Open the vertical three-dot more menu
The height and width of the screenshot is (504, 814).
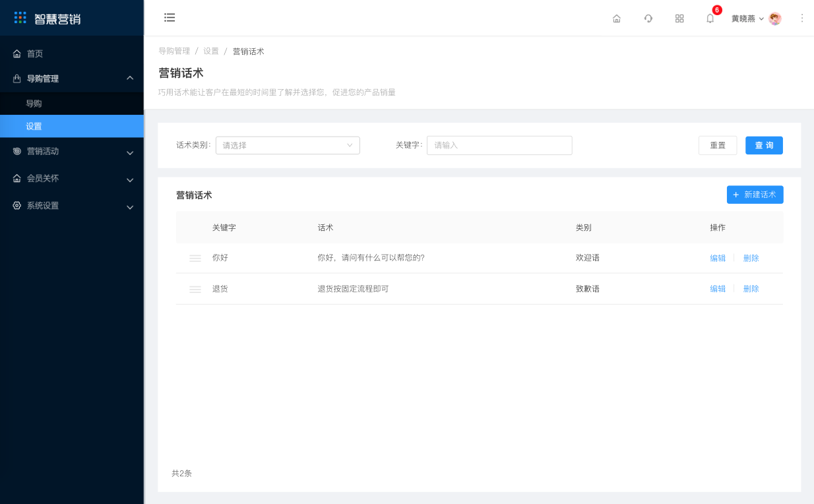click(x=802, y=18)
